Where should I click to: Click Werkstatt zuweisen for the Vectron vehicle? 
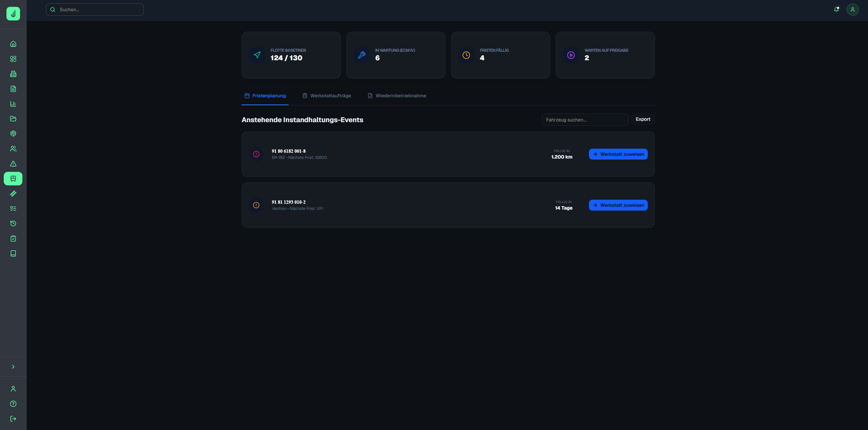click(x=618, y=205)
